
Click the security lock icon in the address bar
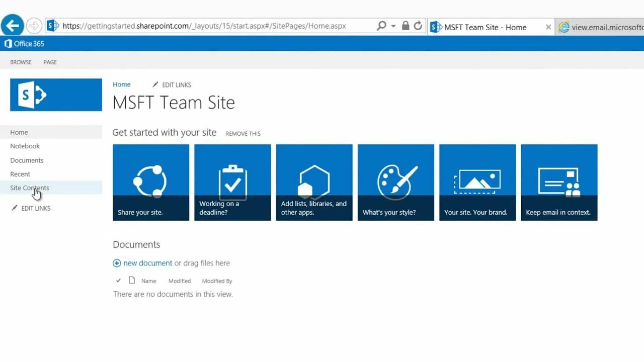(x=406, y=26)
